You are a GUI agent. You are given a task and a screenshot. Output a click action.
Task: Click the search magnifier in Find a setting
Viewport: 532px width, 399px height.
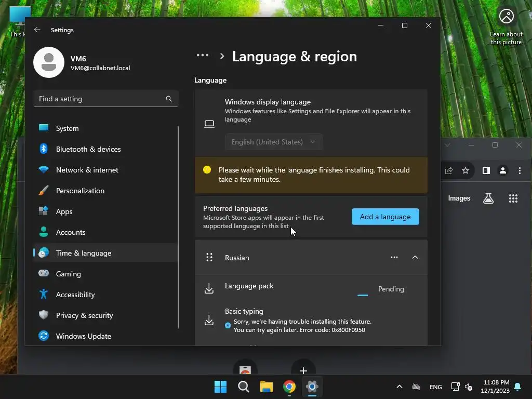[169, 99]
